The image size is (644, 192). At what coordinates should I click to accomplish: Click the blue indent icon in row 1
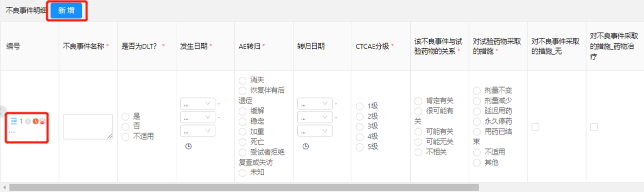pyautogui.click(x=13, y=121)
